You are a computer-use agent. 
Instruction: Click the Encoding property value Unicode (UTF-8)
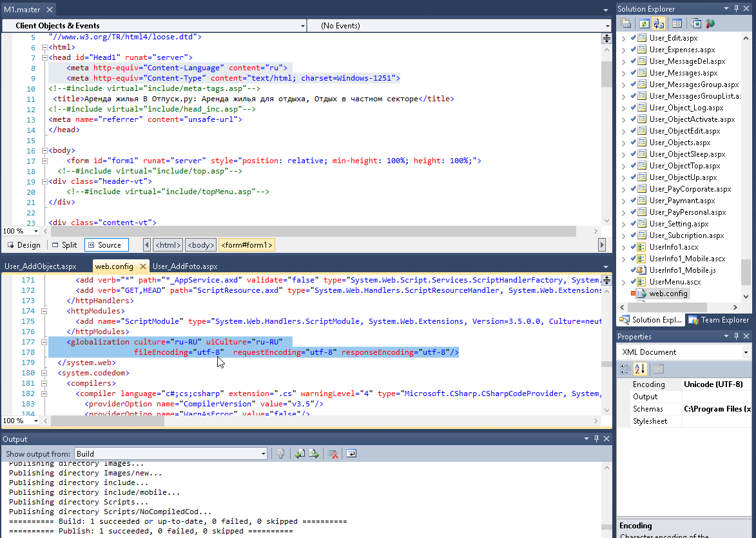click(x=717, y=384)
